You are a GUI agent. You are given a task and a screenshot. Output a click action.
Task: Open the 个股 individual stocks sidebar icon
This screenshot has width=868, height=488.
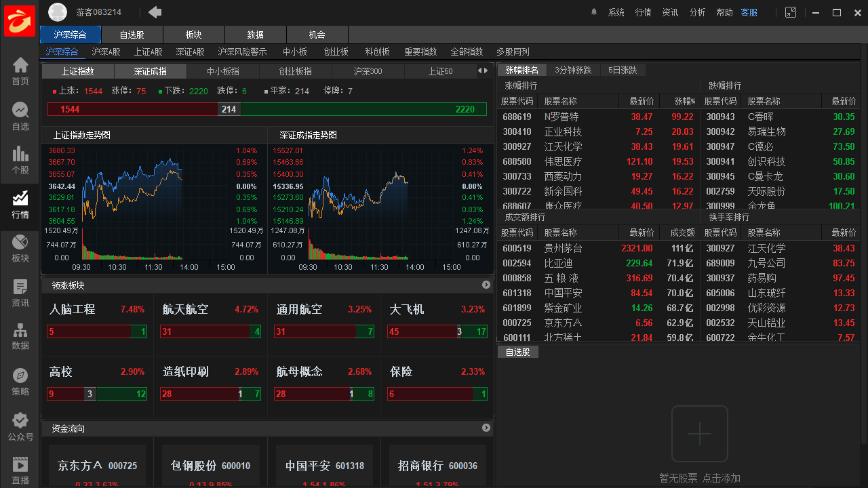click(20, 158)
